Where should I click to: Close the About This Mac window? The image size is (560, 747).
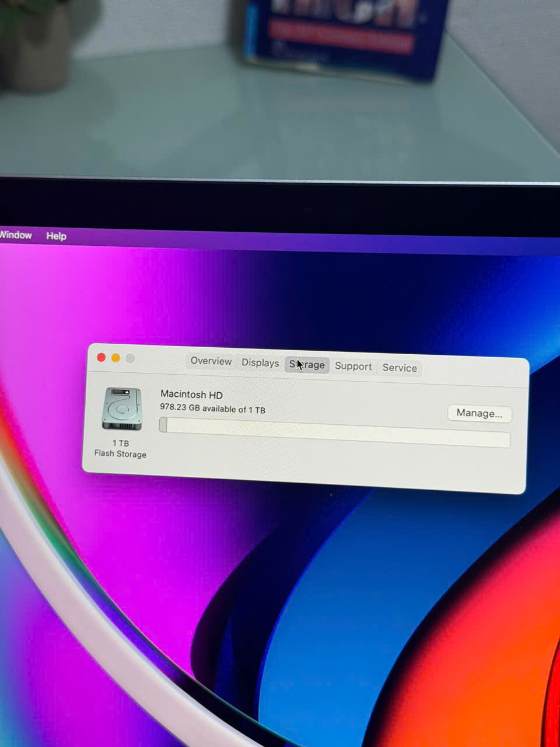[x=101, y=357]
